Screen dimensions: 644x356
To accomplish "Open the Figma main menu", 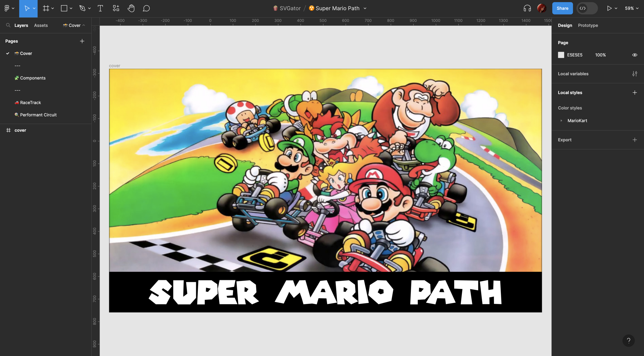I will (7, 8).
